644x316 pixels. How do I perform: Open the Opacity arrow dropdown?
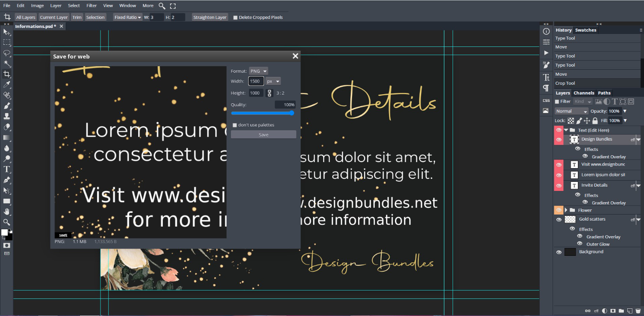pos(625,111)
